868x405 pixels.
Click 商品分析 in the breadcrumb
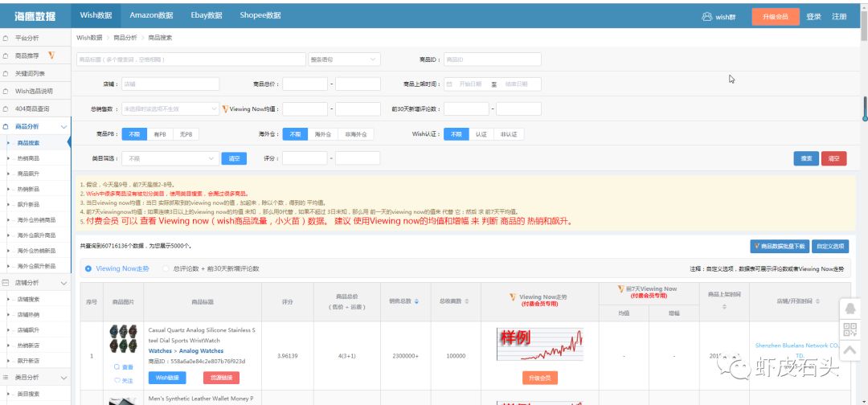click(125, 38)
